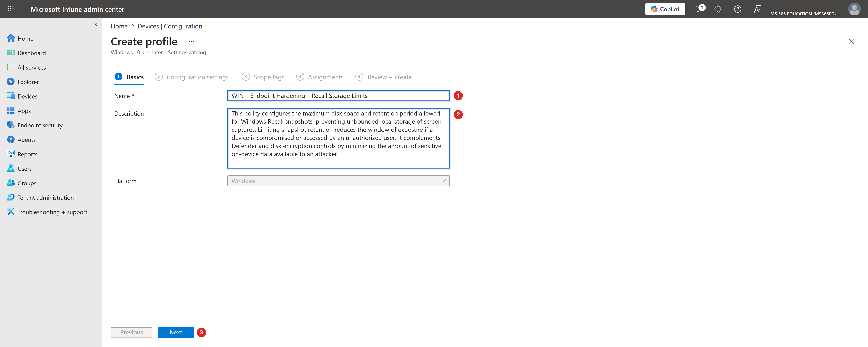Open Copilot from the top bar
Viewport: 868px width, 347px height.
pyautogui.click(x=665, y=9)
